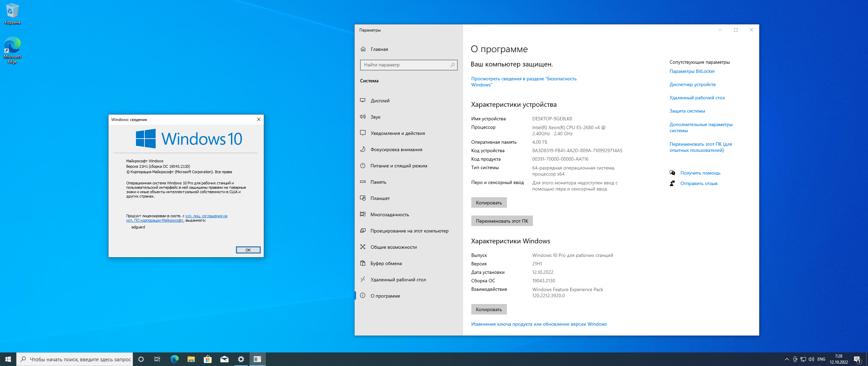The height and width of the screenshot is (366, 868).
Task: Click the Звук speaker icon in sidebar
Action: click(363, 117)
